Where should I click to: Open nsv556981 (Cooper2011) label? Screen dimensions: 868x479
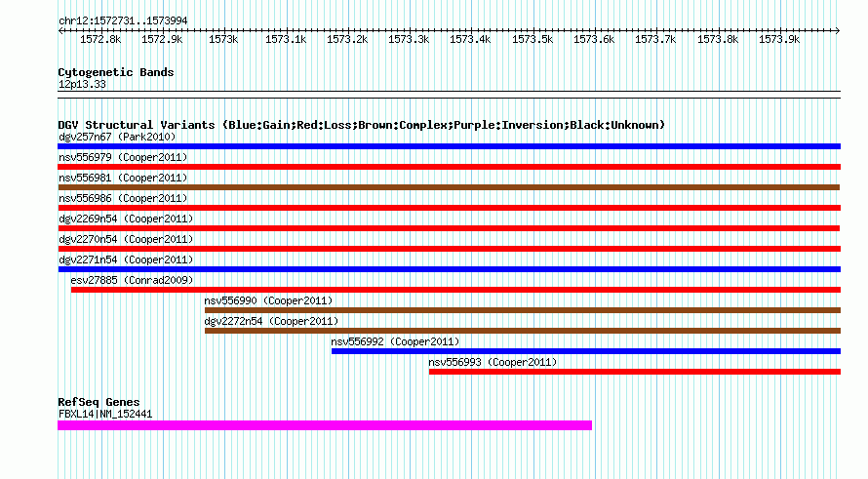tap(123, 178)
